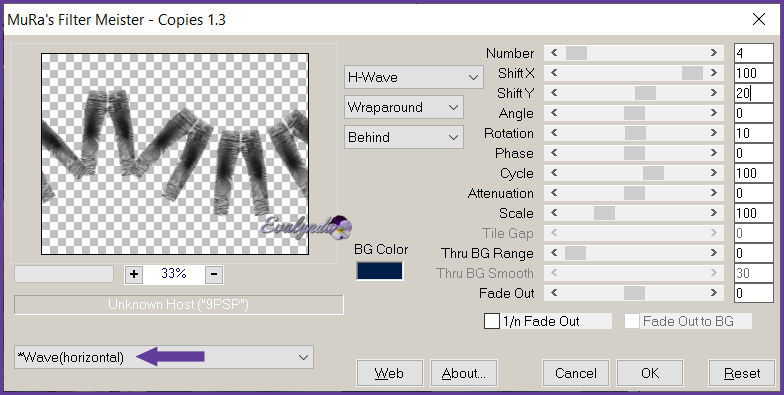
Task: Click the Reset button
Action: coord(742,373)
